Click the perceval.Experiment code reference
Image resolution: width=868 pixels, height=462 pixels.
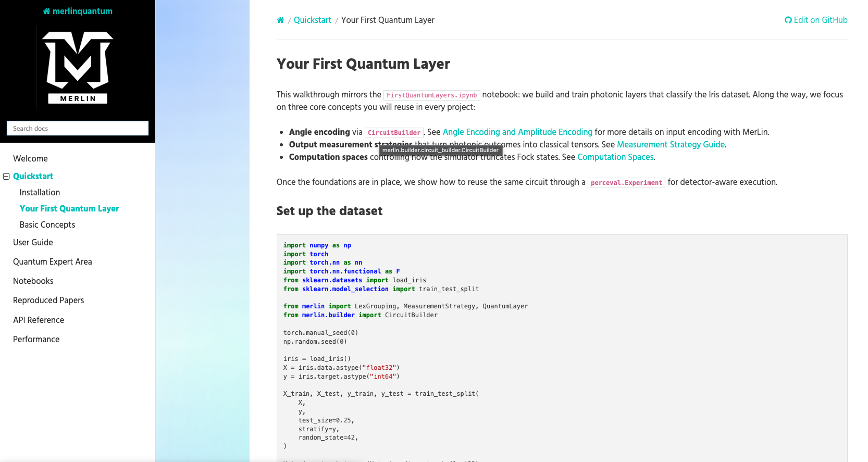pyautogui.click(x=626, y=183)
